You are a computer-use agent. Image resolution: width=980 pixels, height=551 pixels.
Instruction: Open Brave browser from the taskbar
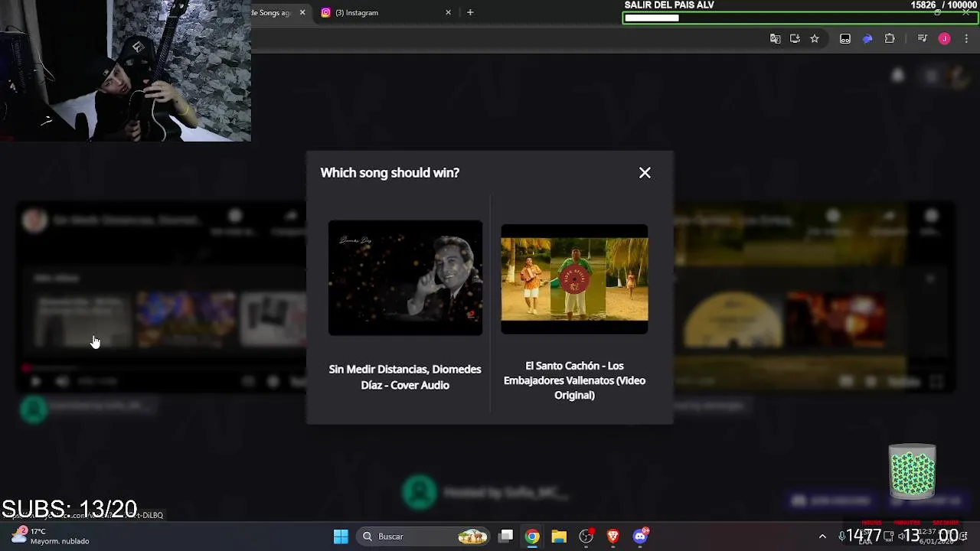click(x=613, y=536)
